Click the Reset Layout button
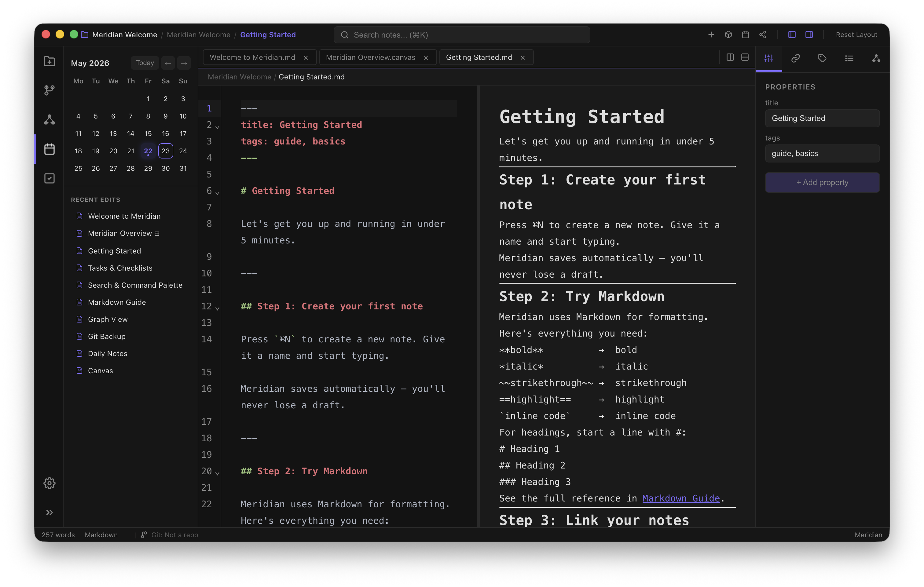The height and width of the screenshot is (587, 924). click(856, 35)
